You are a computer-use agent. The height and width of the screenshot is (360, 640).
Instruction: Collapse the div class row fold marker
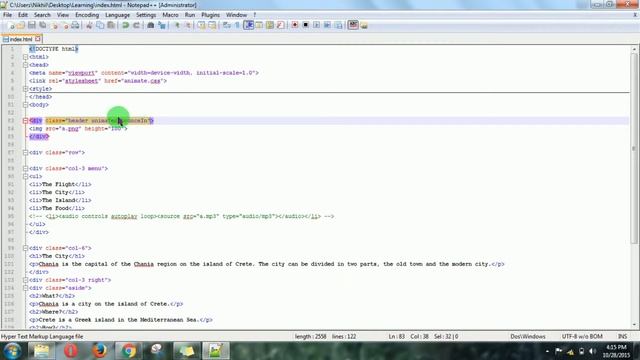coord(25,152)
